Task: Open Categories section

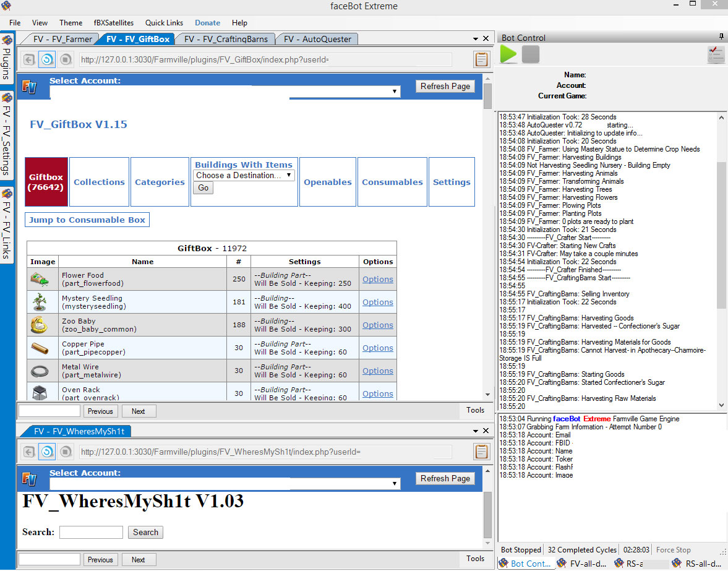Action: tap(160, 182)
